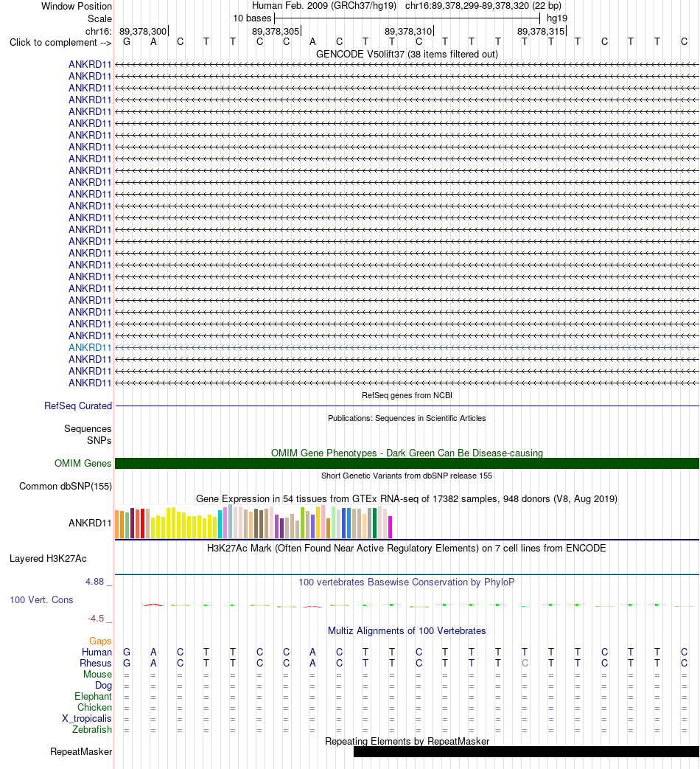Click the 'Gene Expression in 54 tissues' title
The width and height of the screenshot is (700, 769).
pyautogui.click(x=407, y=498)
